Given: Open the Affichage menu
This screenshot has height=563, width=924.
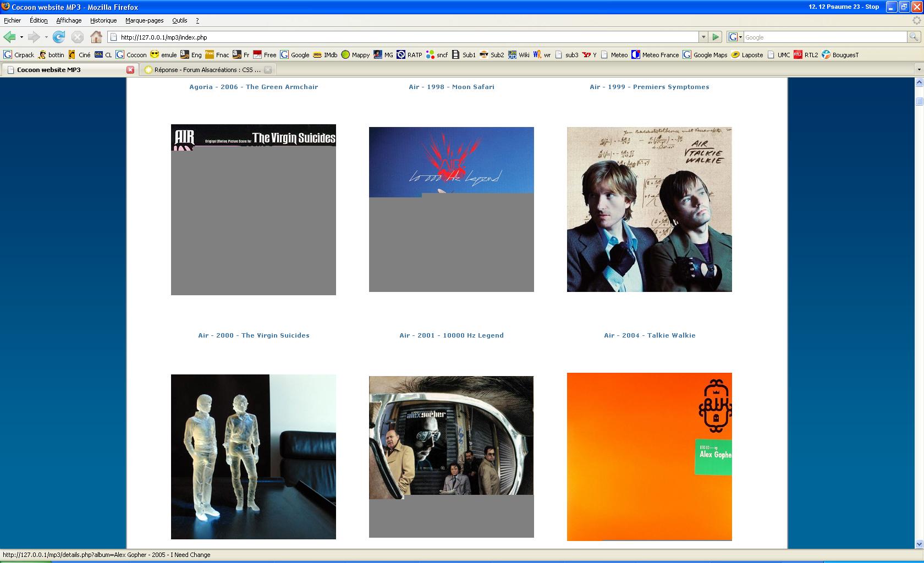Looking at the screenshot, I should (69, 20).
